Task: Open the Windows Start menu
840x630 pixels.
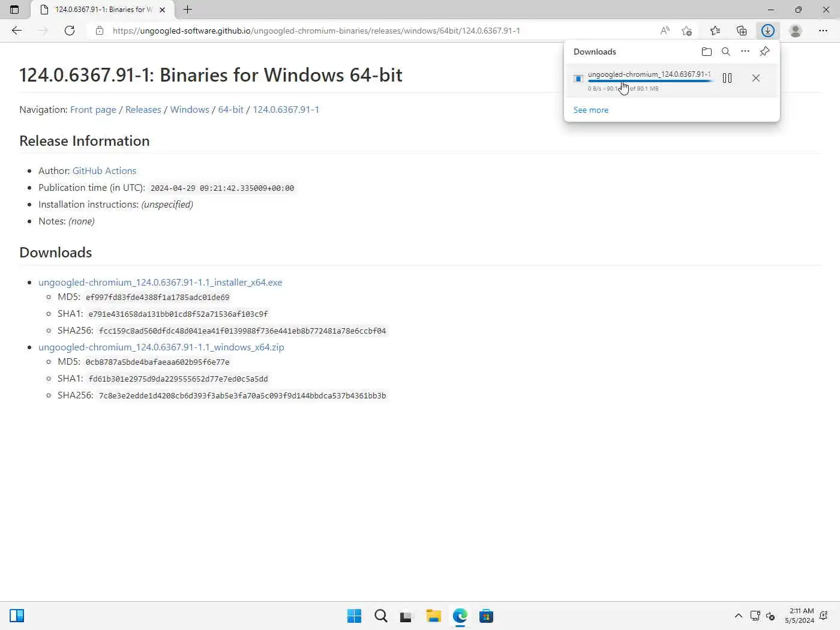Action: [x=355, y=616]
